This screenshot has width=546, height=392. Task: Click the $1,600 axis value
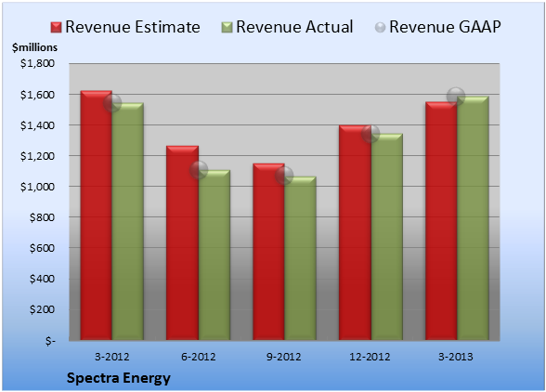tap(37, 95)
